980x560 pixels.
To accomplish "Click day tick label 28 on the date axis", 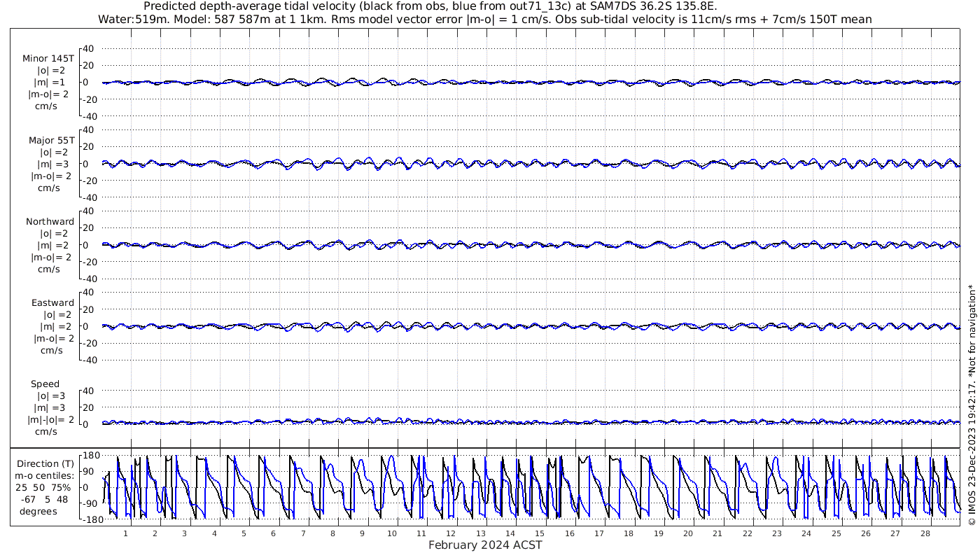I will point(925,533).
